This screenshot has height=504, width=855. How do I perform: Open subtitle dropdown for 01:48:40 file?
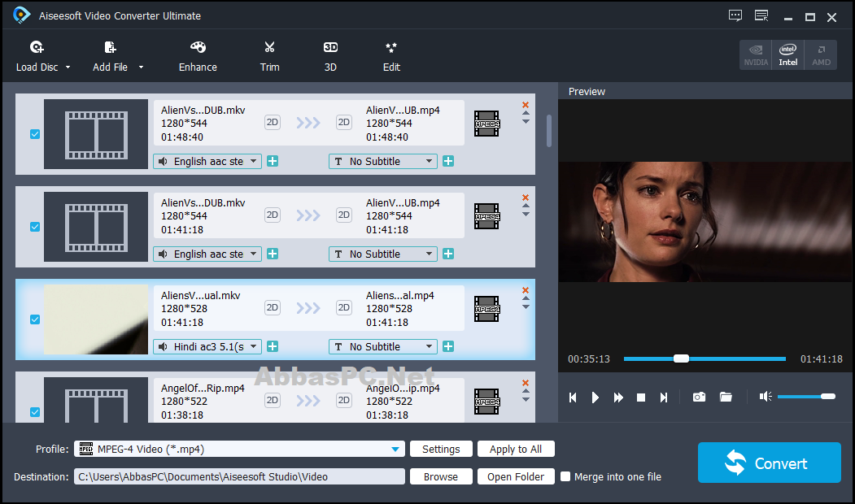(383, 161)
